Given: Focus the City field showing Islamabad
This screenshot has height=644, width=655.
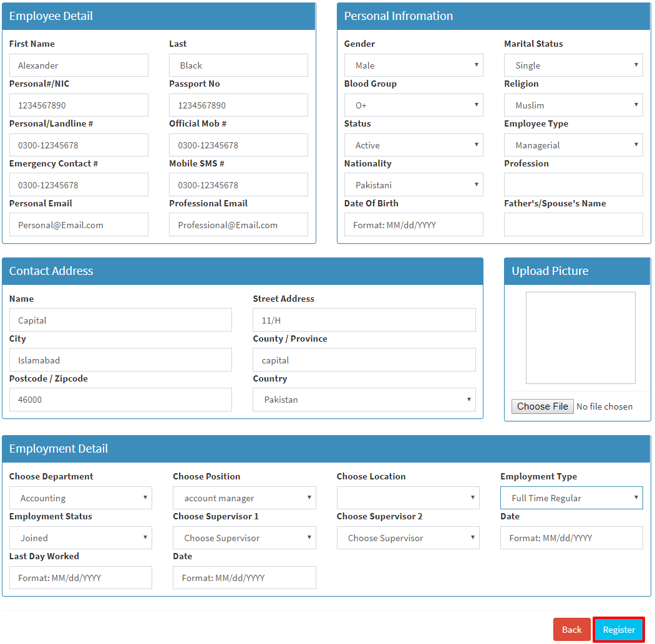Looking at the screenshot, I should click(120, 360).
